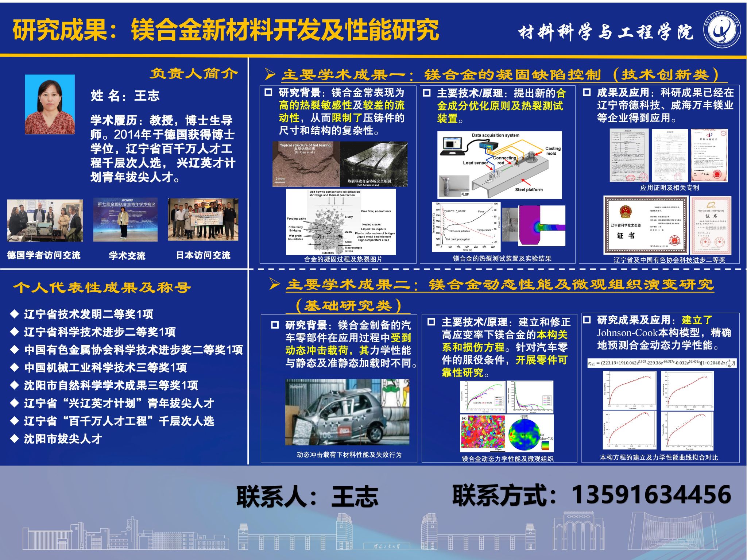The width and height of the screenshot is (747, 560).
Task: Select the text 沈阳市拔尖人才
Action: pos(63,439)
